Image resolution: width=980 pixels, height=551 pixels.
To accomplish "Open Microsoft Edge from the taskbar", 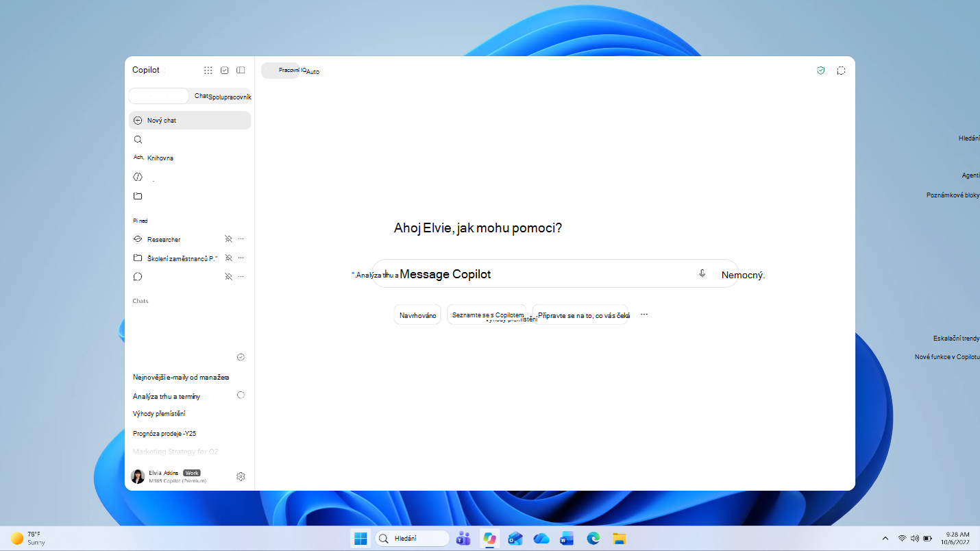I will pyautogui.click(x=593, y=539).
